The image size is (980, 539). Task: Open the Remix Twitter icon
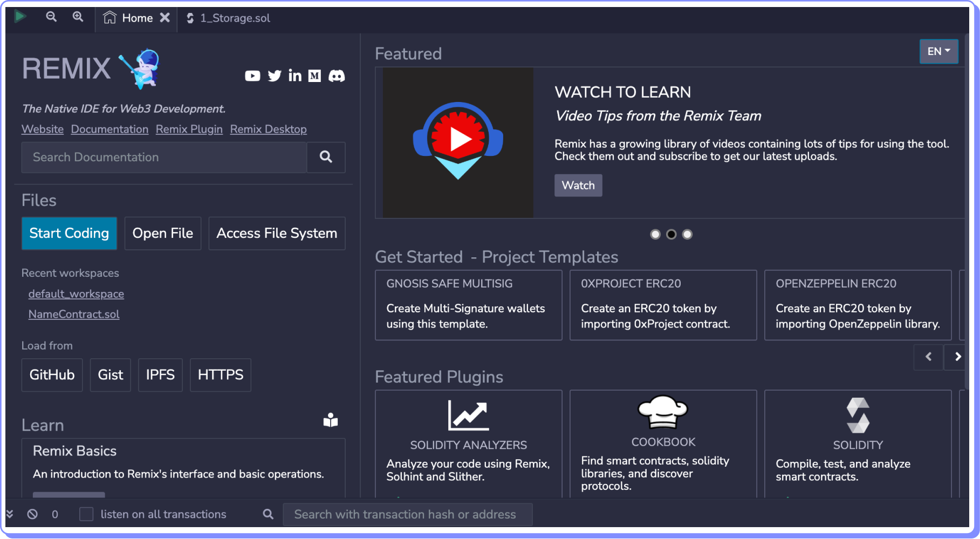275,76
